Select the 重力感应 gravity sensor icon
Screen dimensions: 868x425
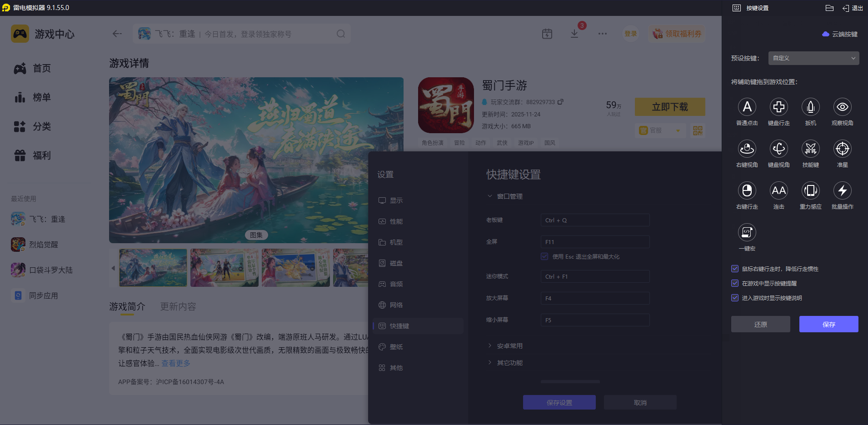[x=811, y=190]
